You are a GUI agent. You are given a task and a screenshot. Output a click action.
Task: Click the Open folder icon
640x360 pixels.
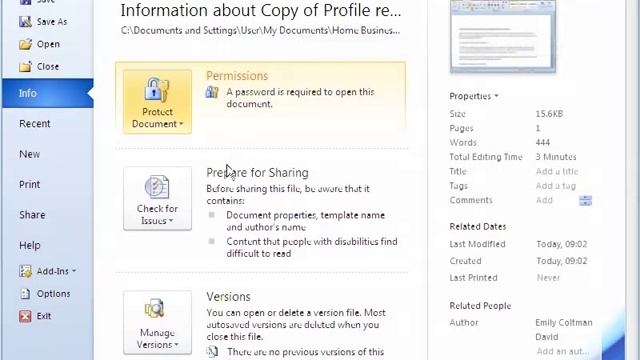coord(25,44)
